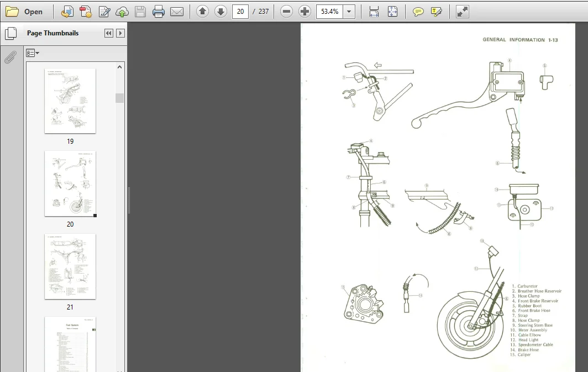
Task: Click the create PDF icon
Action: (x=86, y=12)
